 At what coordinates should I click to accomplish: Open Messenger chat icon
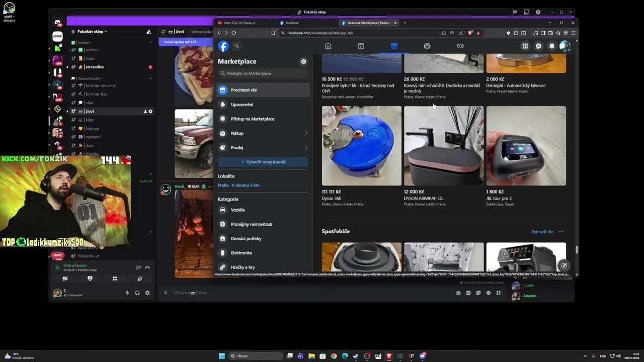tap(538, 46)
